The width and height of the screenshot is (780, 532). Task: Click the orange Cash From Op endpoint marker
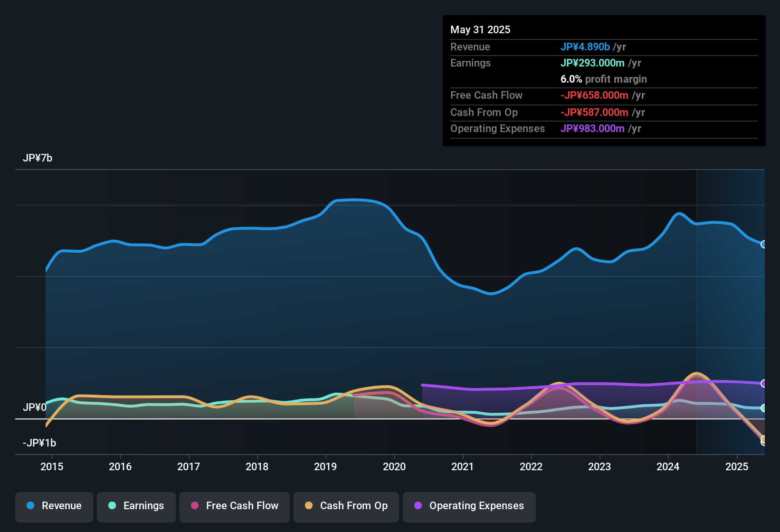[x=763, y=439]
